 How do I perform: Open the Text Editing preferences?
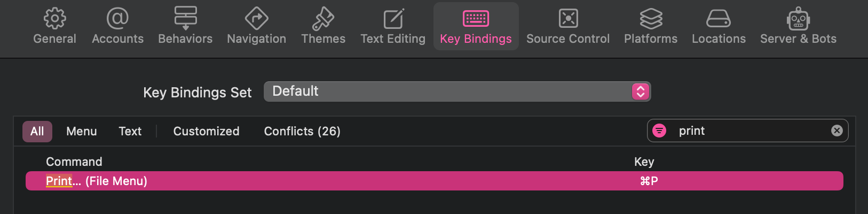point(393,26)
